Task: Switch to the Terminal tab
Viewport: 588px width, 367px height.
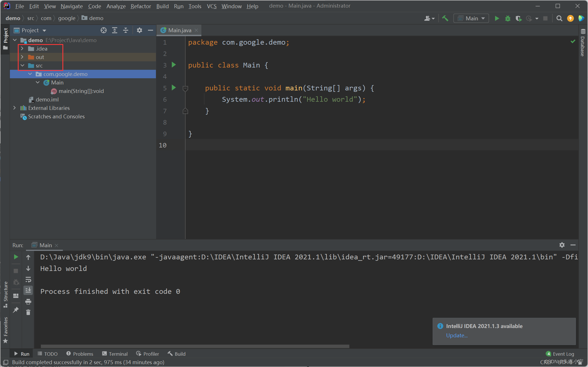Action: click(x=115, y=354)
